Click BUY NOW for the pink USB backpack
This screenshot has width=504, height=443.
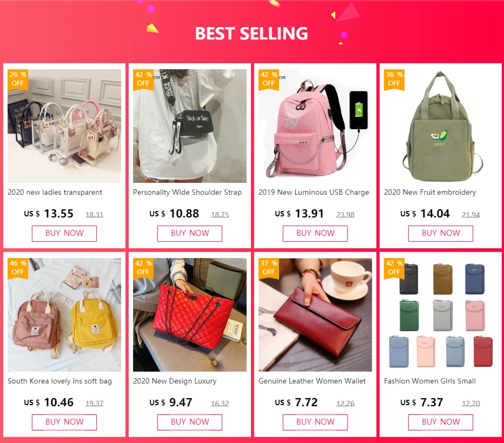pos(315,233)
